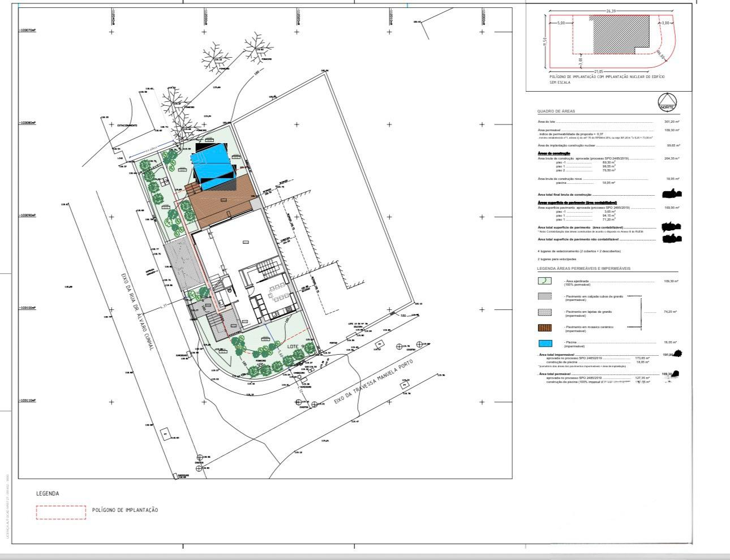The image size is (730, 560).
Task: Click the hatched building in the implantation diagram
Action: 620,34
